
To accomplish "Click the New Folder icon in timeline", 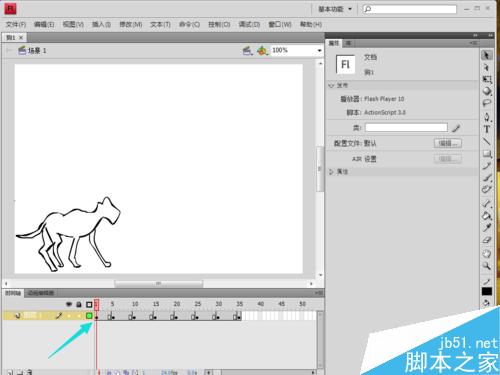I will 20,372.
